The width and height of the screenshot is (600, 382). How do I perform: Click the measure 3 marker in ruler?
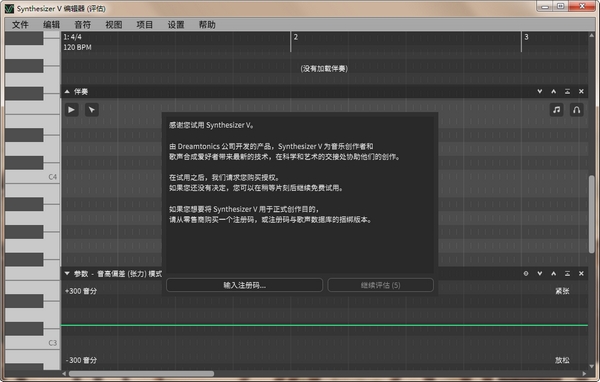(x=526, y=37)
